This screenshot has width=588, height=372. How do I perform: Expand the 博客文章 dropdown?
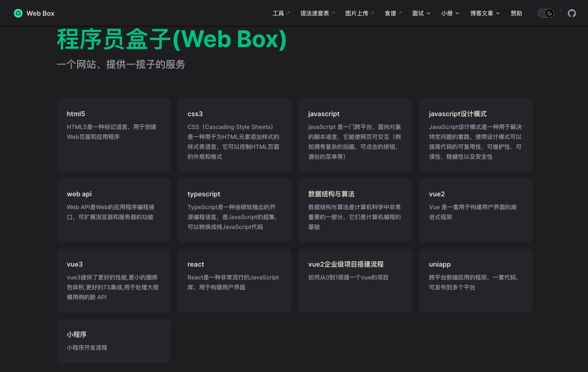(x=484, y=13)
